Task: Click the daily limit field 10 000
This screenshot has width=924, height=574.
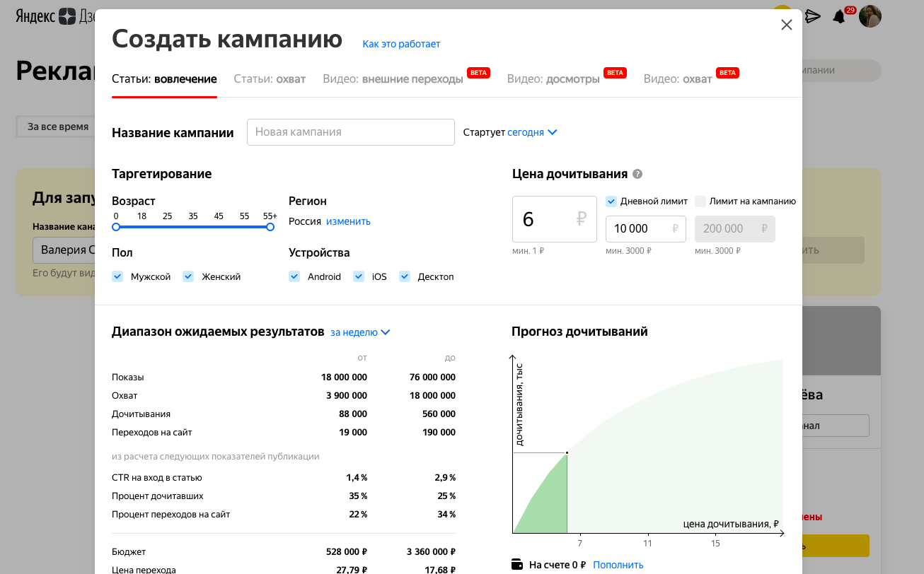Action: (x=646, y=229)
